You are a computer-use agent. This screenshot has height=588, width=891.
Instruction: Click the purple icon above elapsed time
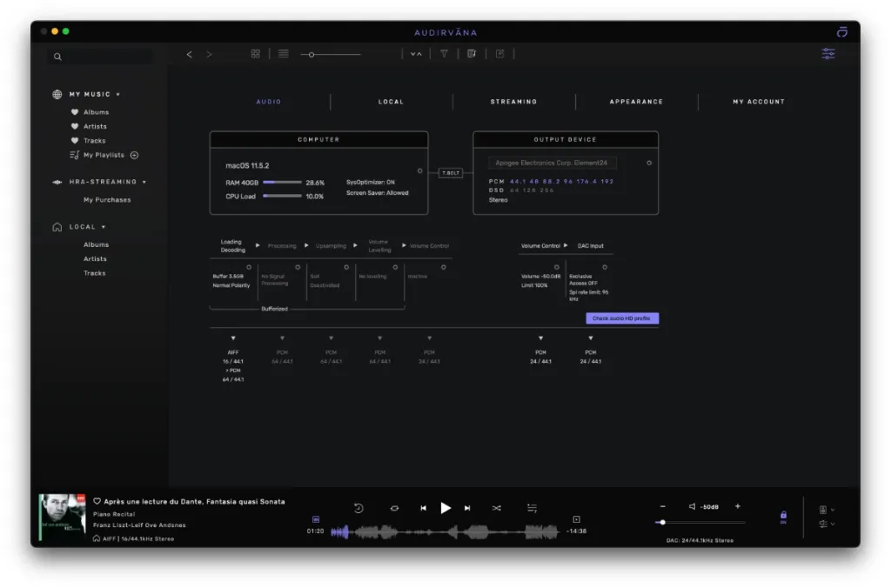(316, 519)
